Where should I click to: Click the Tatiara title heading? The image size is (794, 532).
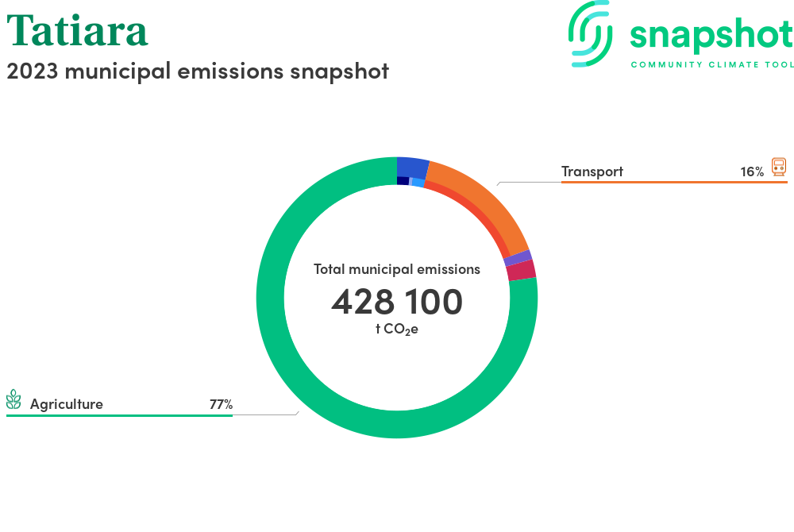[78, 32]
